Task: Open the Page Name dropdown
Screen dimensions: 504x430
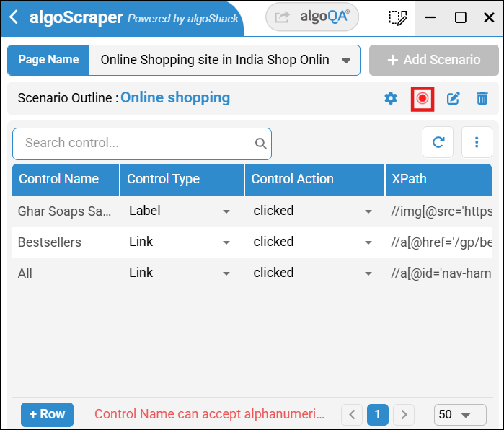Action: click(x=224, y=60)
